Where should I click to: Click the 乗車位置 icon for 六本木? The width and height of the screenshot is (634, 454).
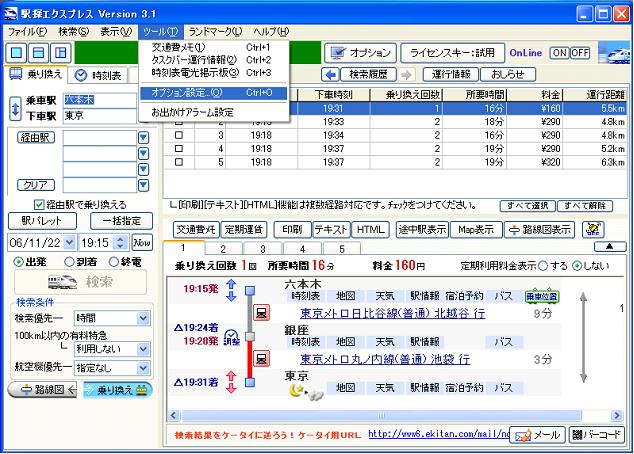pos(542,296)
